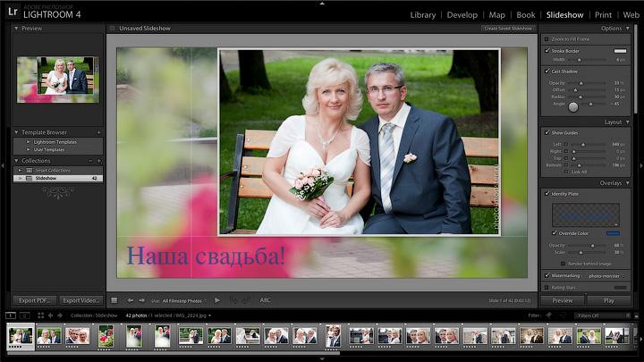
Task: Open the Use All Filmstrip Photos dropdown
Action: point(182,300)
